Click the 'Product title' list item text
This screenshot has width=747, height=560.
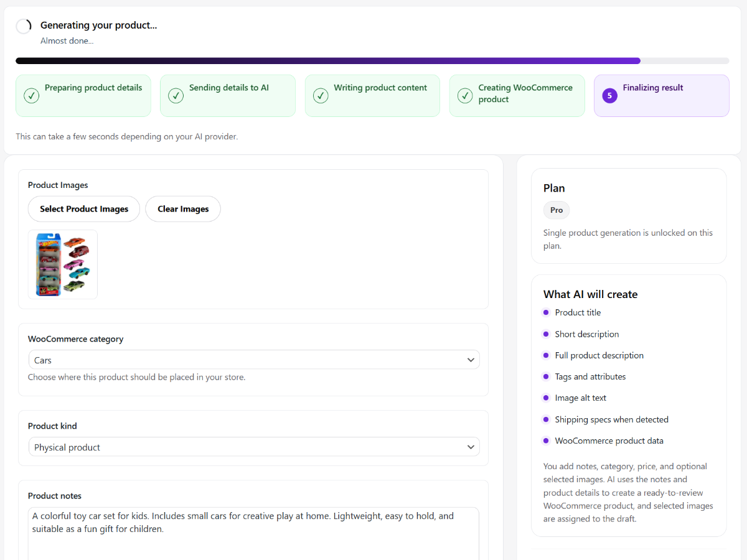578,312
